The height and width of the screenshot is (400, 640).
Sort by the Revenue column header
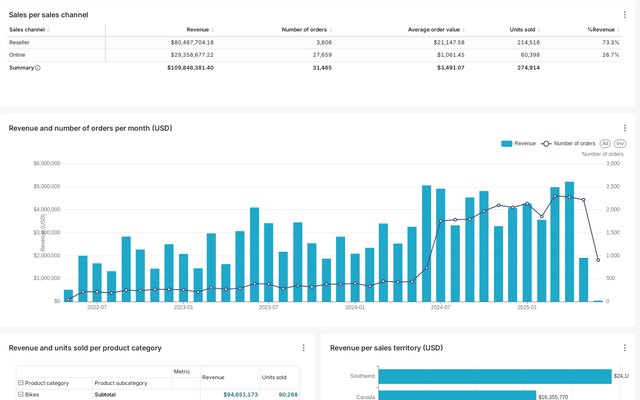200,30
